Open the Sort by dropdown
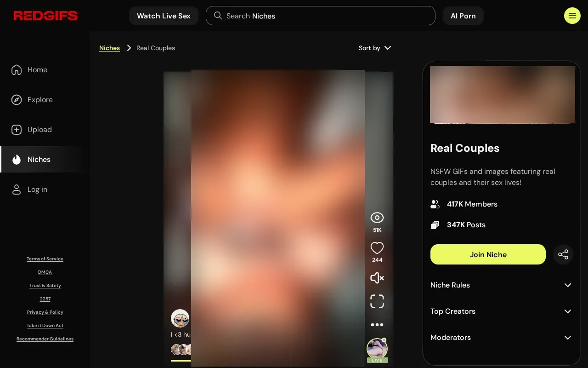The height and width of the screenshot is (368, 588). [x=375, y=48]
